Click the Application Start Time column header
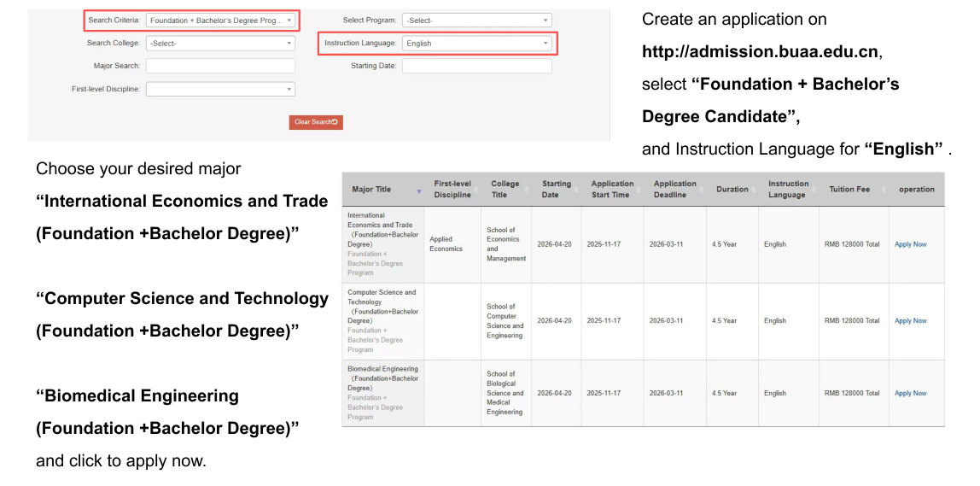Viewport: 980px width, 486px height. [x=612, y=189]
